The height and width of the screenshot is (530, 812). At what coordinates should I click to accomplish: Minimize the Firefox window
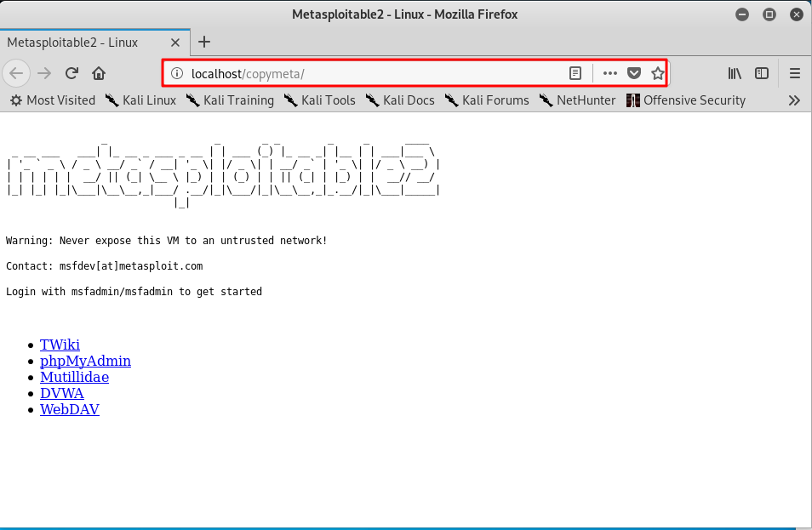(742, 14)
